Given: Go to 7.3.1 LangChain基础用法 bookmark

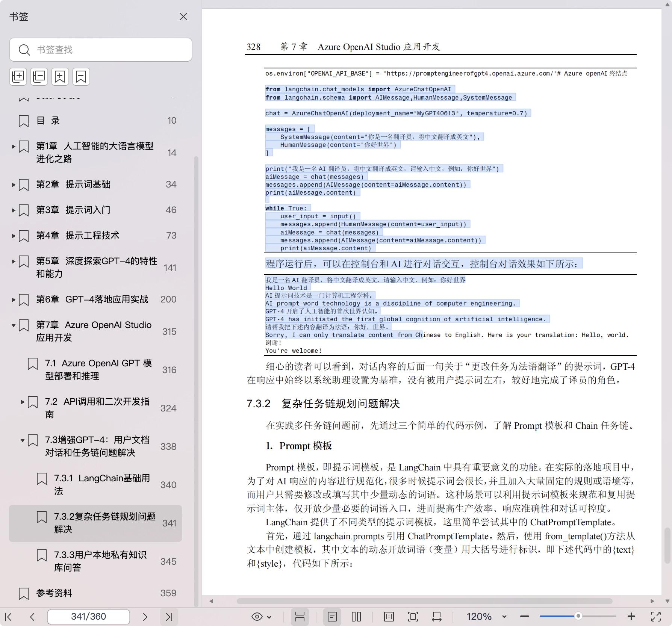Looking at the screenshot, I should (x=102, y=485).
